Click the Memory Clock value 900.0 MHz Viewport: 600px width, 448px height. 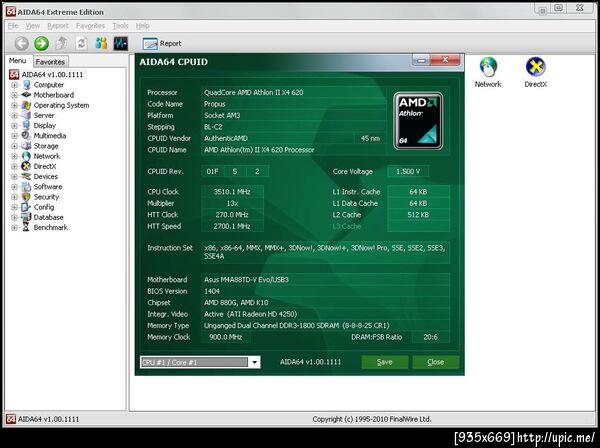[226, 337]
